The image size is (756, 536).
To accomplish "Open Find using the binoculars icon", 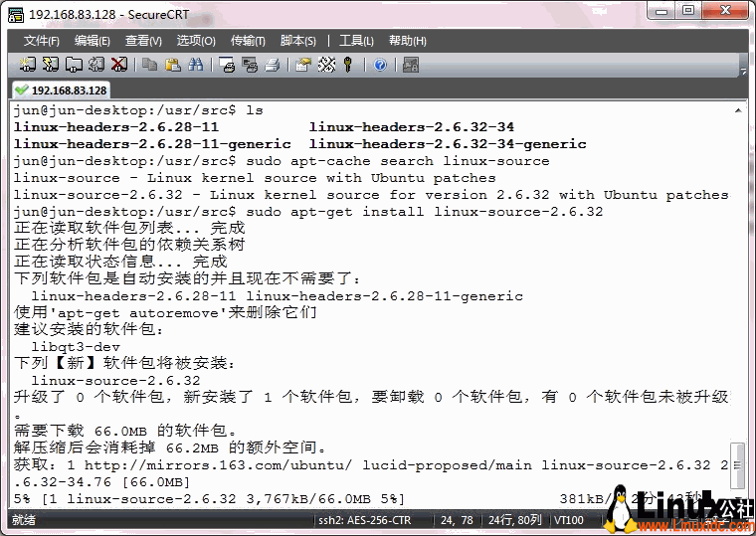I will [196, 65].
